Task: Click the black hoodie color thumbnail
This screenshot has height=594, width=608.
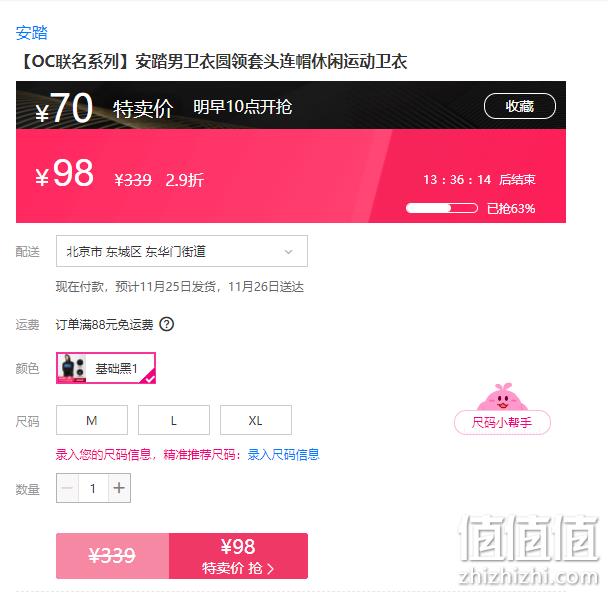Action: 72,368
